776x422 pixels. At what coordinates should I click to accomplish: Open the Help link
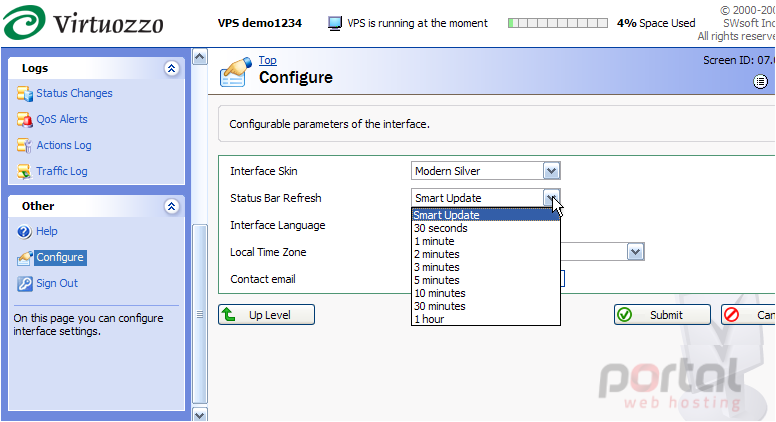coord(47,231)
